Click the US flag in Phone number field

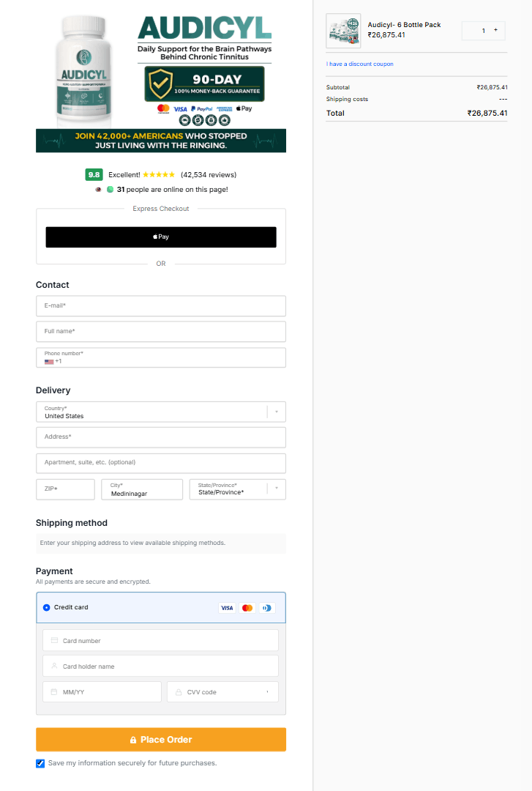coord(49,362)
